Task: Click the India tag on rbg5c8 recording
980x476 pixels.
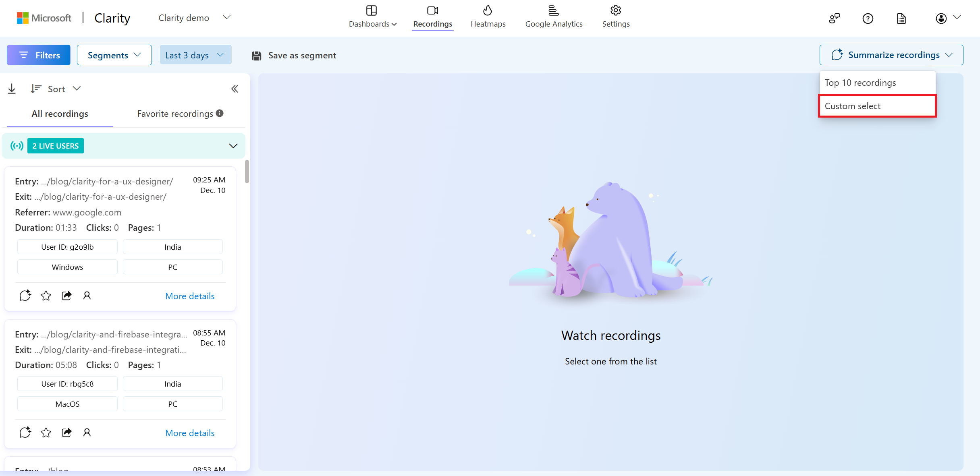Action: pyautogui.click(x=173, y=384)
